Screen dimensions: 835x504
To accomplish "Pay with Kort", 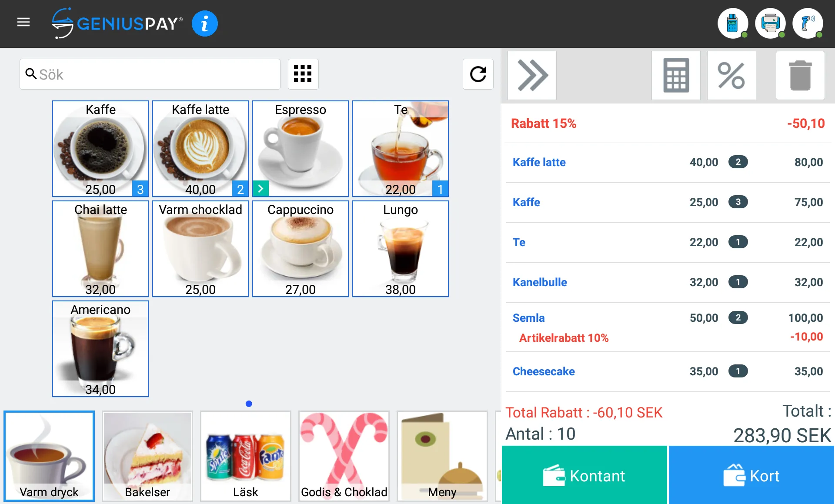I will tap(751, 475).
